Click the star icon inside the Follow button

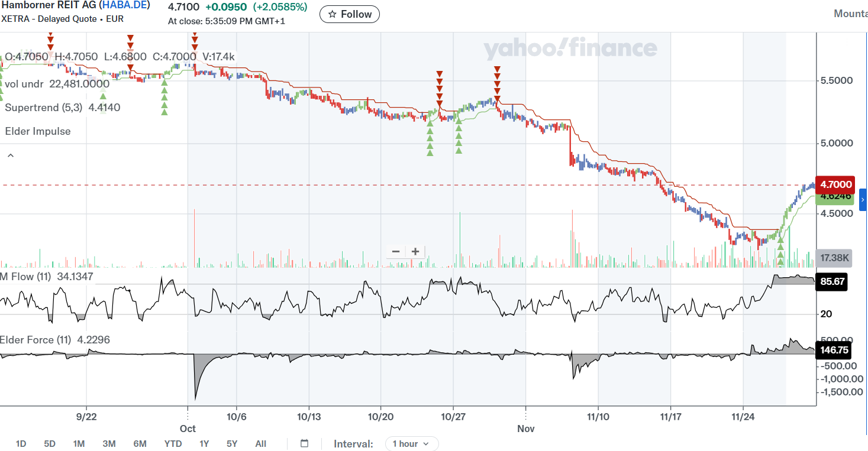pyautogui.click(x=331, y=14)
